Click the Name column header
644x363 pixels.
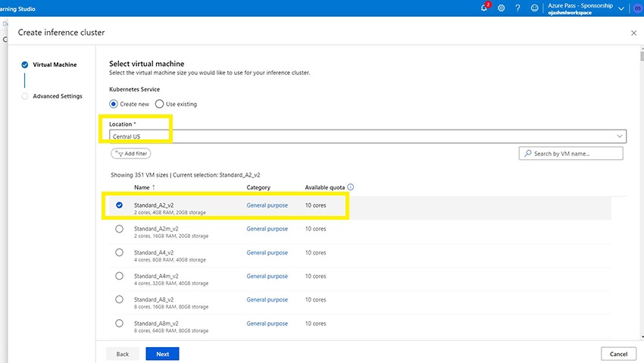(142, 187)
